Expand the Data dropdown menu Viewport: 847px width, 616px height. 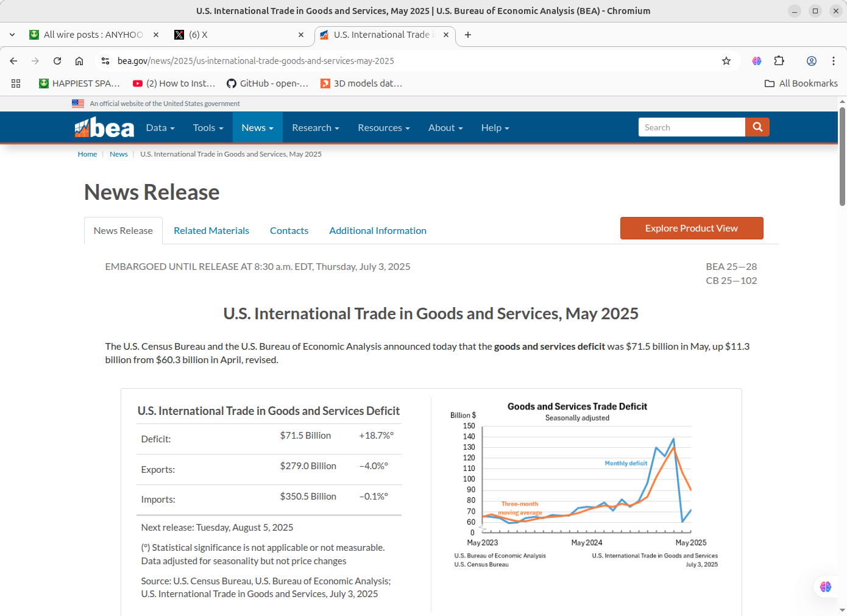160,128
